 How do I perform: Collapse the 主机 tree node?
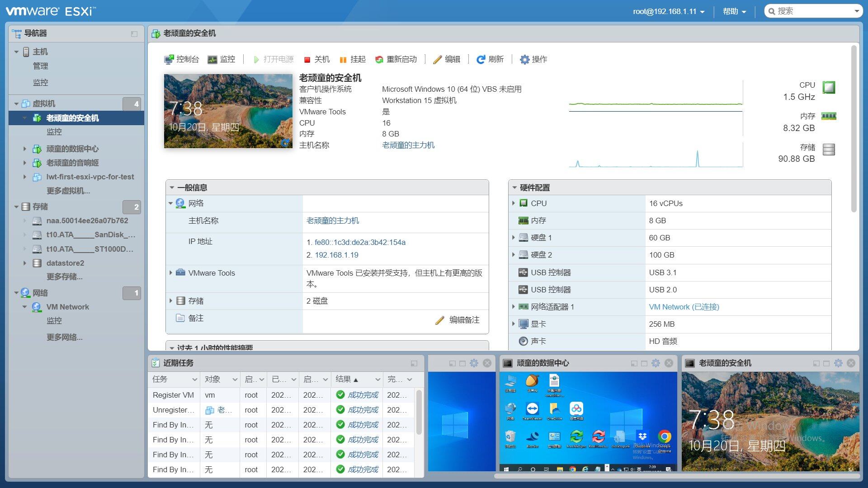(x=16, y=52)
